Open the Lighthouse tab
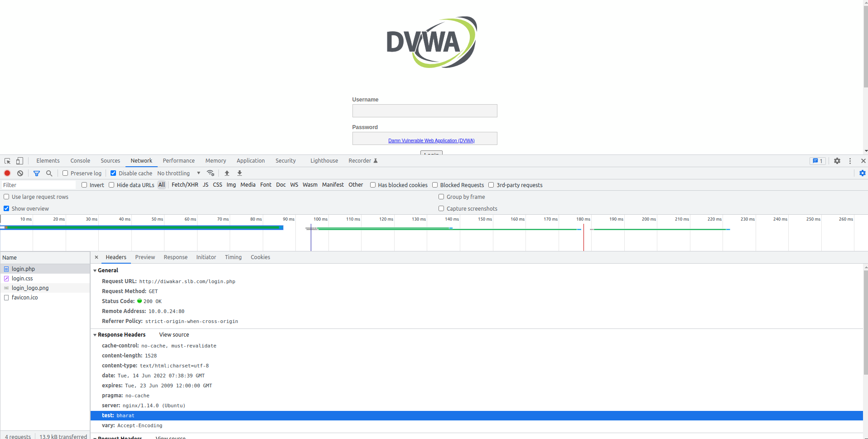Viewport: 868px width, 439px height. pyautogui.click(x=324, y=161)
